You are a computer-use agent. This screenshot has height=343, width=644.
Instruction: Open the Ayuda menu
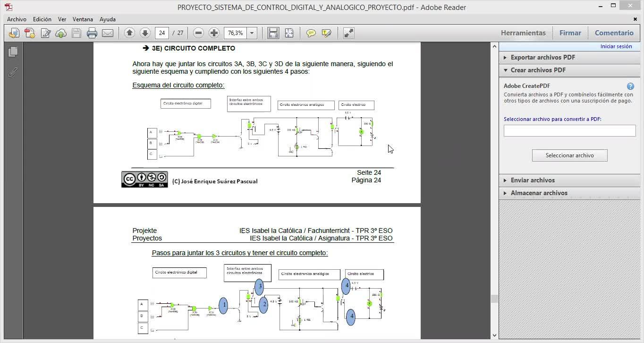(x=108, y=19)
